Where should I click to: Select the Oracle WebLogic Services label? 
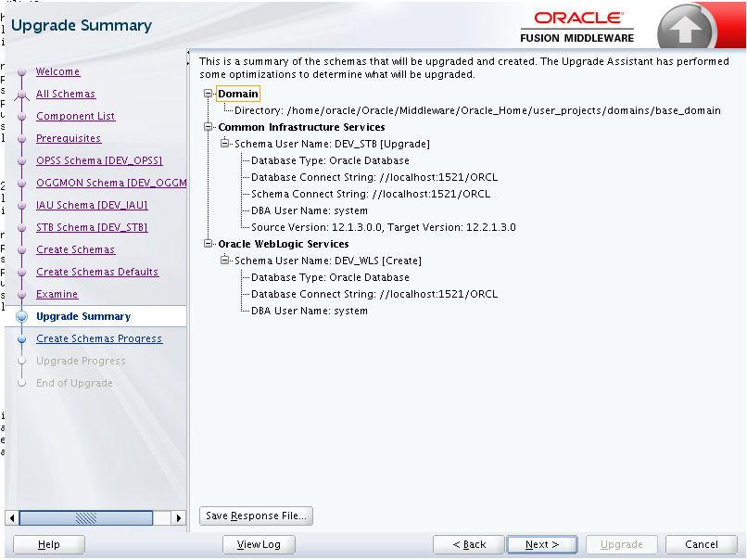pyautogui.click(x=284, y=244)
